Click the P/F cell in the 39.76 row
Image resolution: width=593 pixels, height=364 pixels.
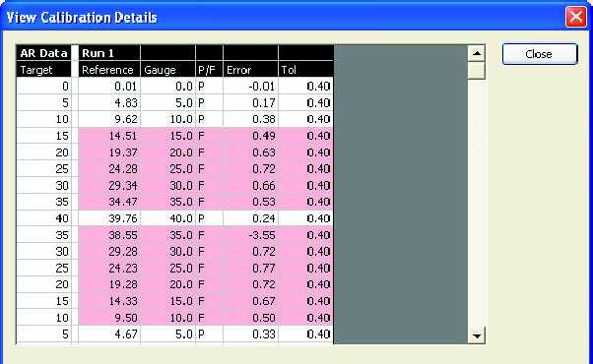[209, 218]
